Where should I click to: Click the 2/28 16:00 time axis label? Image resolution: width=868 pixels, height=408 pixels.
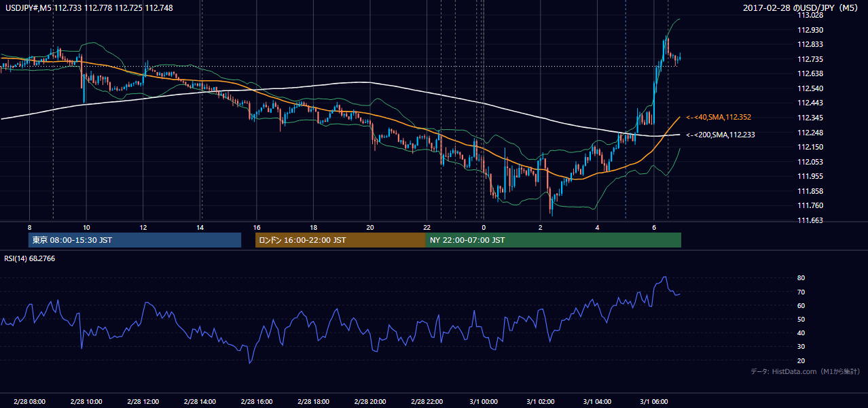(x=257, y=402)
